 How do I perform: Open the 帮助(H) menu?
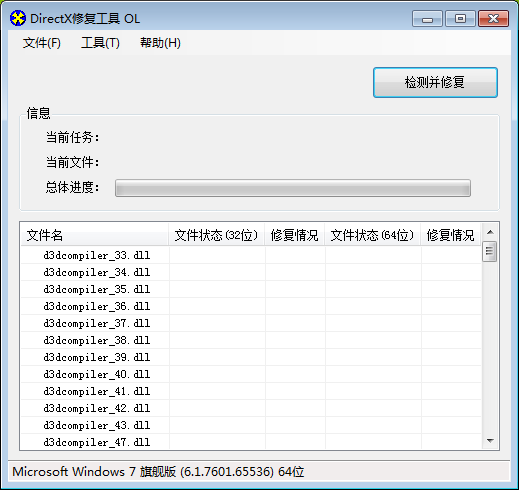pyautogui.click(x=160, y=43)
